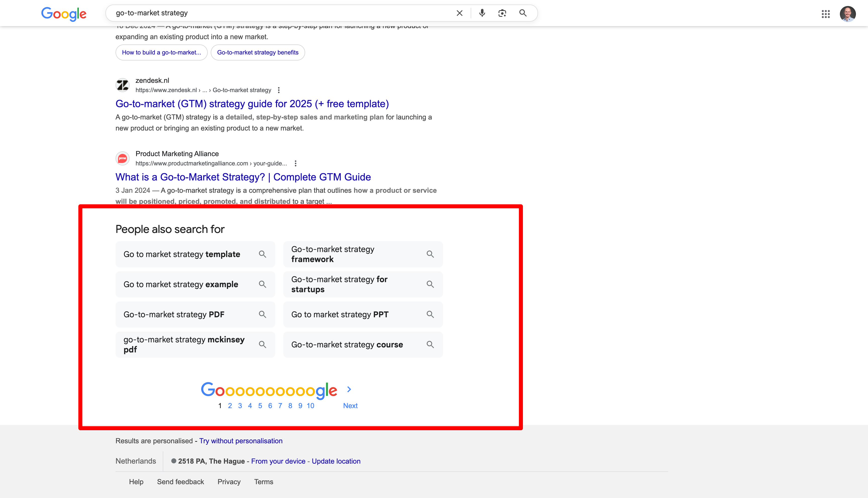Open zendesk.nl result options menu
This screenshot has height=498, width=868.
click(279, 90)
